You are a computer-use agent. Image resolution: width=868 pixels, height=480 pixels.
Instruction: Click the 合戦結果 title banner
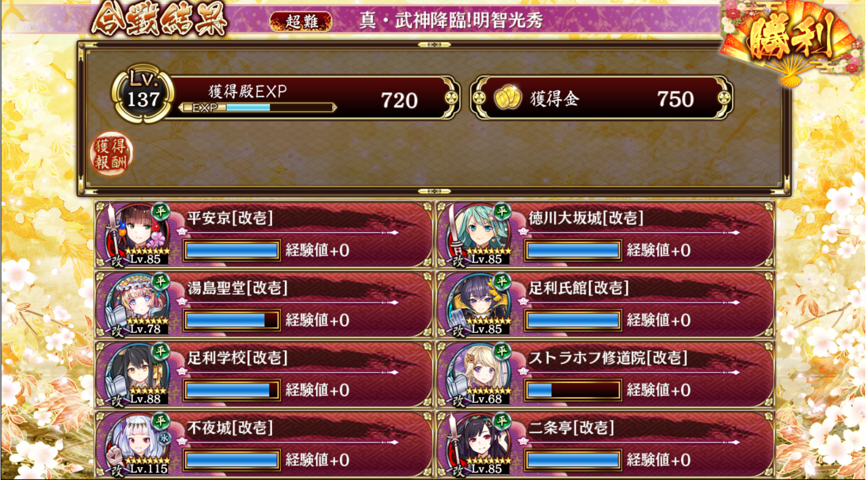point(159,20)
